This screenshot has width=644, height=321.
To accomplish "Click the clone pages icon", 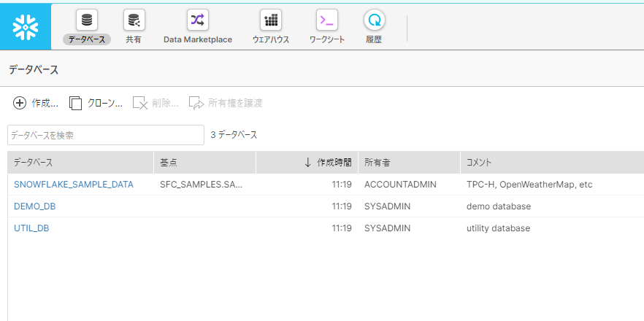I will [76, 103].
